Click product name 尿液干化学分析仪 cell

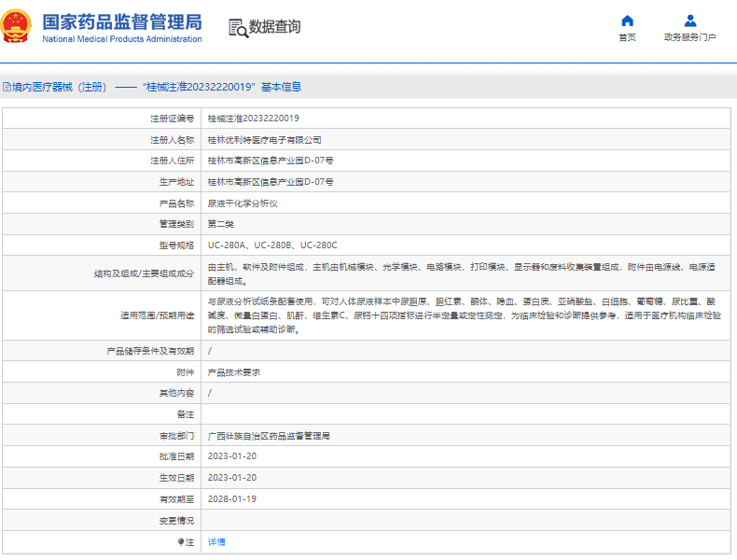(x=243, y=203)
